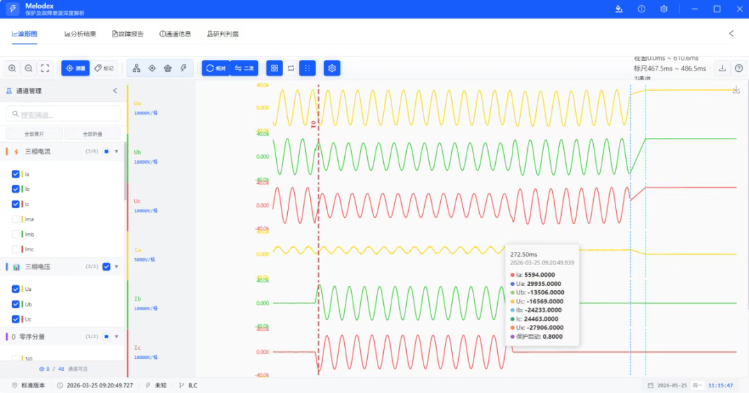Uncheck the Ib current channel
This screenshot has width=749, height=393.
(x=16, y=189)
